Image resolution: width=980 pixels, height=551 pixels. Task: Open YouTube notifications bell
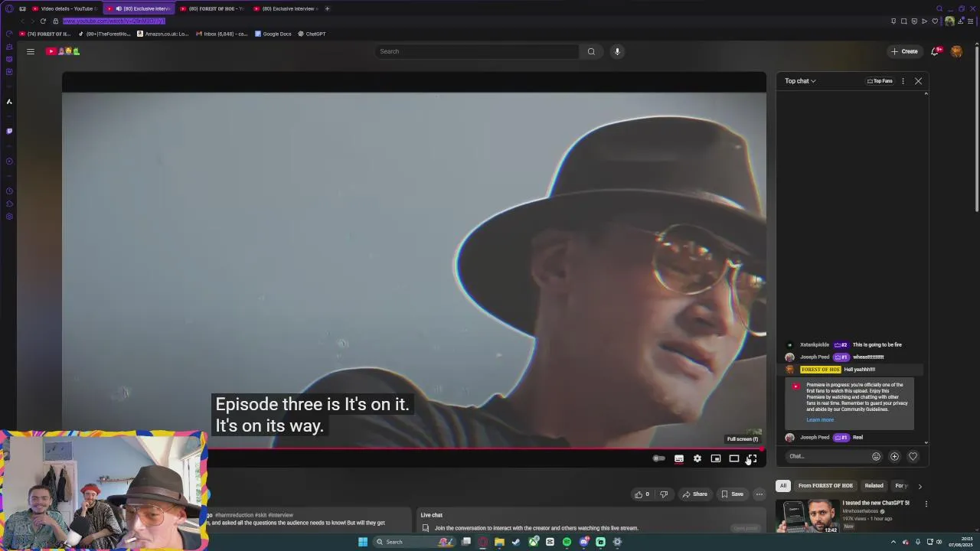pyautogui.click(x=935, y=51)
